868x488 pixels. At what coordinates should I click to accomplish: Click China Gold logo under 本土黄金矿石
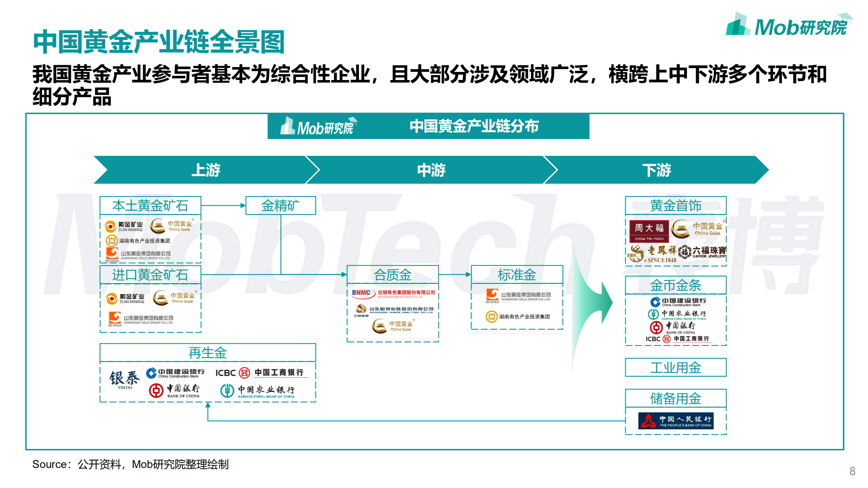(x=172, y=226)
